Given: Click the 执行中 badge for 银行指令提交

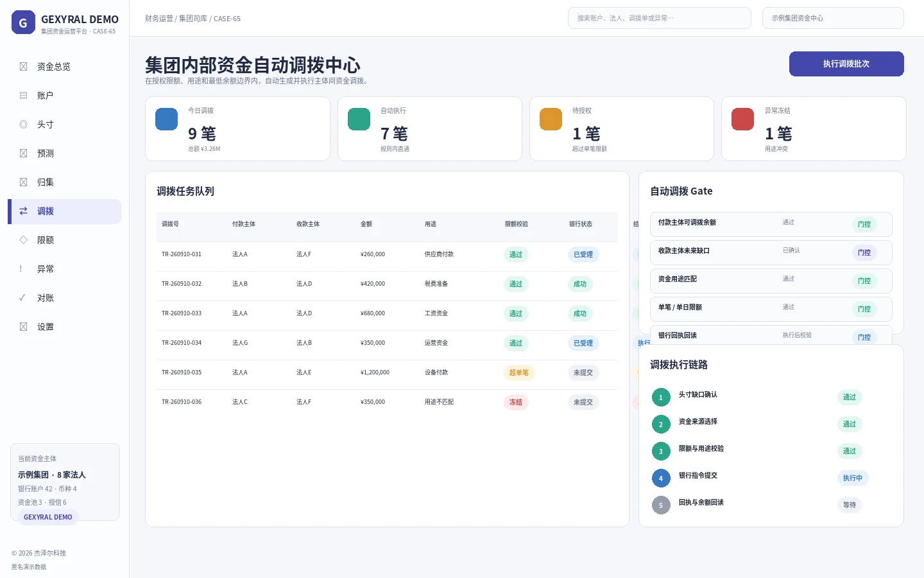Looking at the screenshot, I should [853, 478].
